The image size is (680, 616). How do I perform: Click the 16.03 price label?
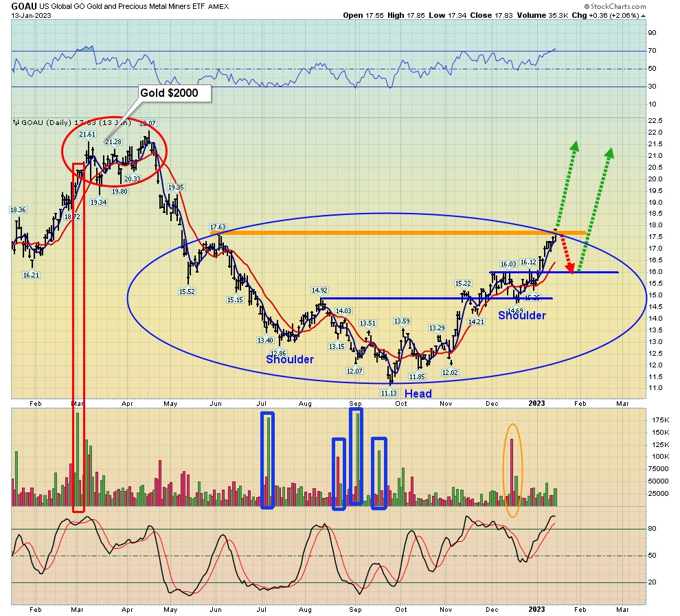point(508,264)
